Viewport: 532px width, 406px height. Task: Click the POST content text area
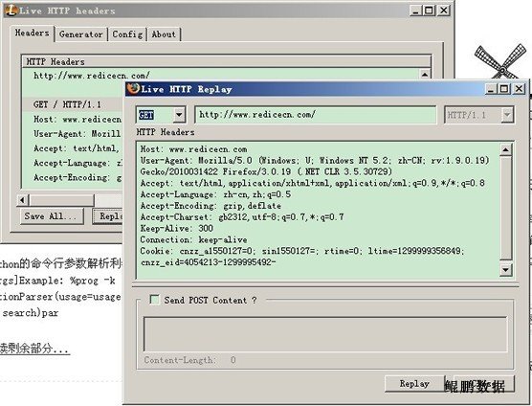coord(325,334)
